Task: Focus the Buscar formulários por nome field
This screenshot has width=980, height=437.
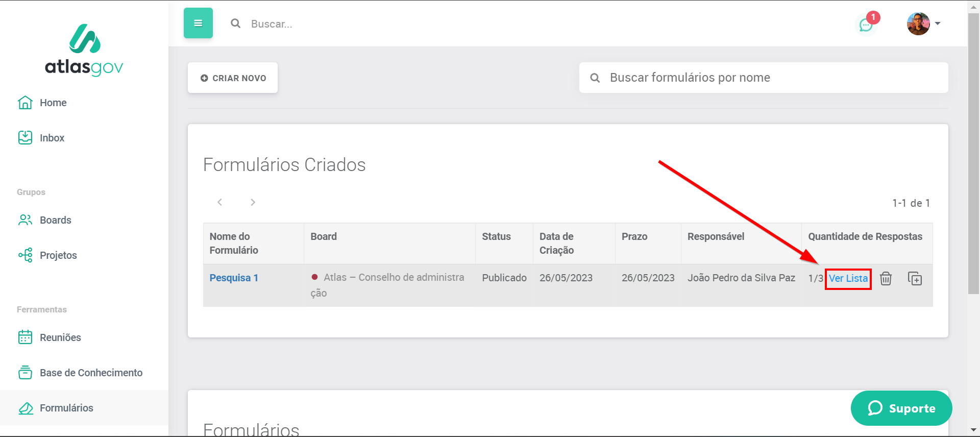Action: pyautogui.click(x=771, y=78)
